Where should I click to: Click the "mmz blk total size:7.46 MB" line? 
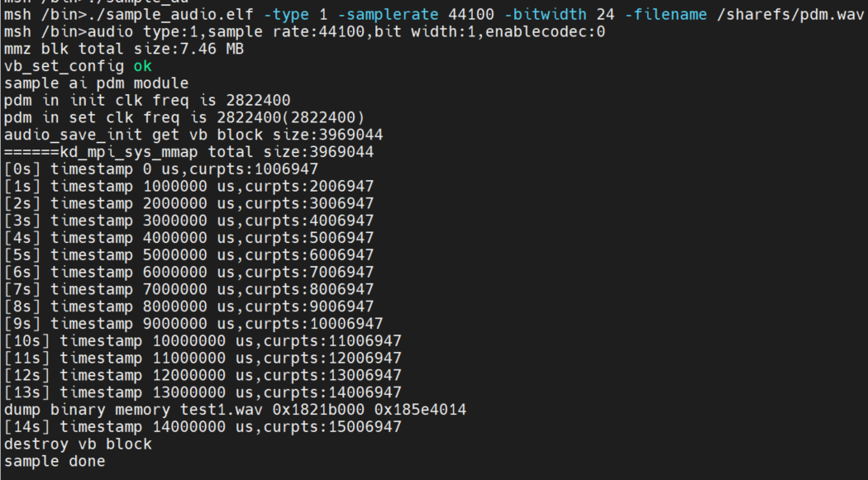(124, 48)
